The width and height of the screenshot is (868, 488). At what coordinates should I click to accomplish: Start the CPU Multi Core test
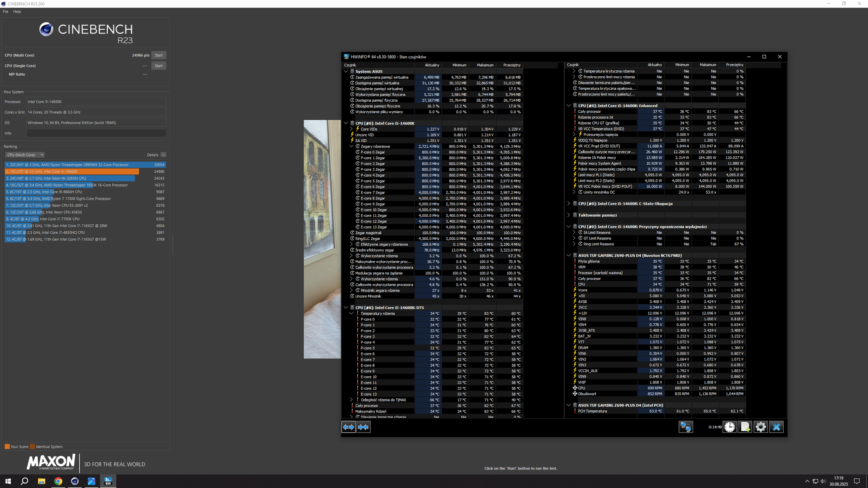(x=159, y=55)
